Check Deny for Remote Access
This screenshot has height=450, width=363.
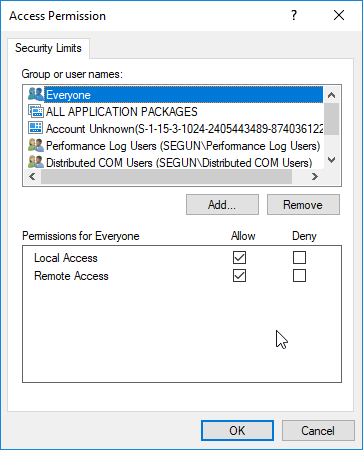pos(299,276)
